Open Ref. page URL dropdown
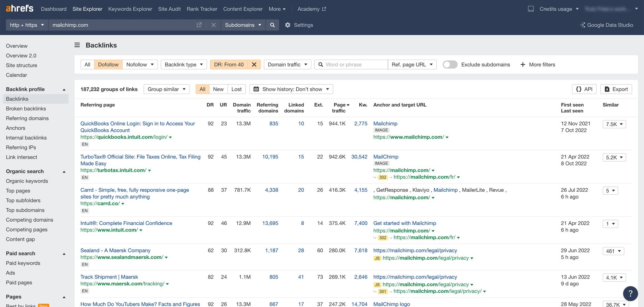 point(412,64)
